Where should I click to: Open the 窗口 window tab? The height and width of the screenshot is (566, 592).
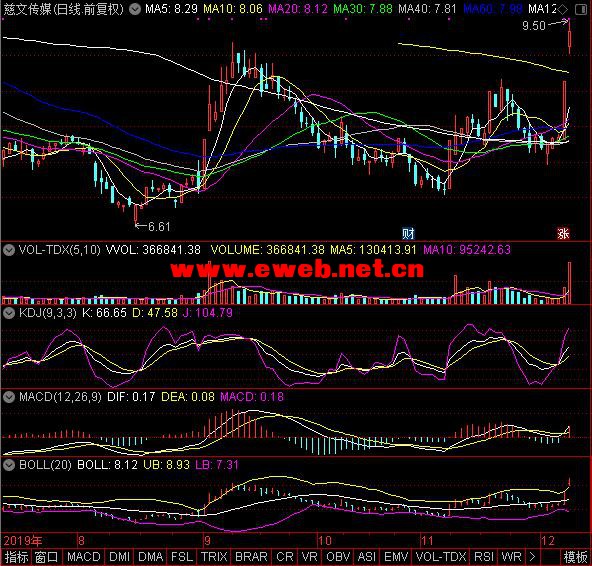[46, 557]
